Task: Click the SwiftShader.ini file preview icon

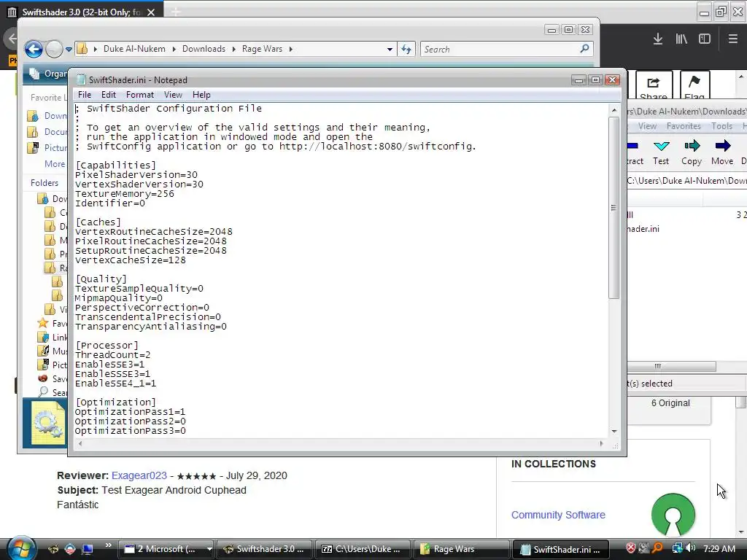Action: (48, 423)
